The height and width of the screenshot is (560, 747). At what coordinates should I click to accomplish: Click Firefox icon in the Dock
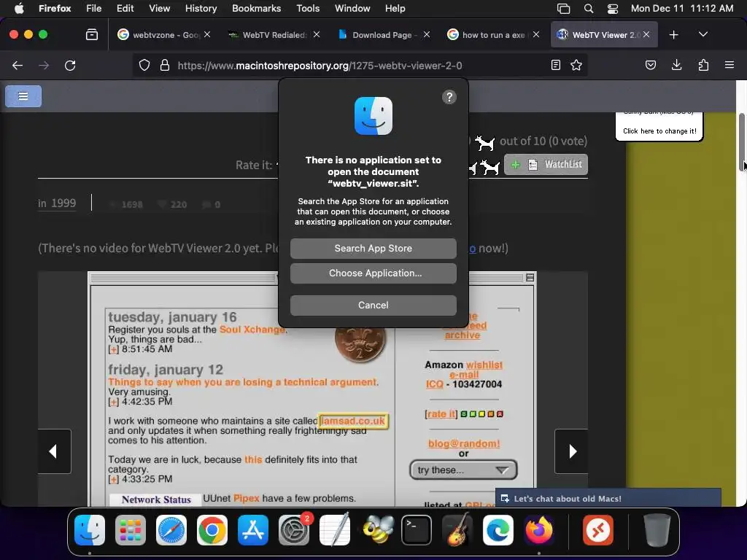[x=539, y=530]
